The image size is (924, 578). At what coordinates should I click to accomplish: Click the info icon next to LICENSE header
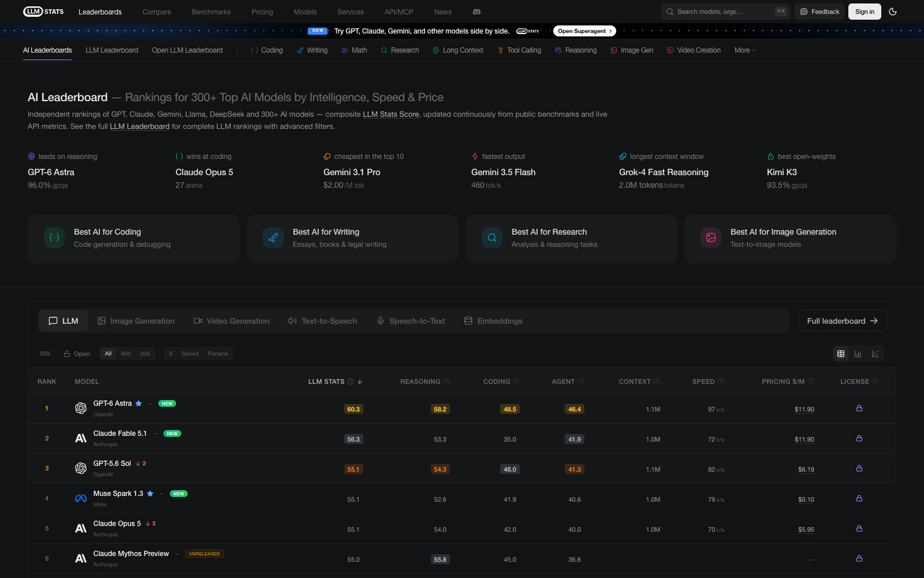875,381
